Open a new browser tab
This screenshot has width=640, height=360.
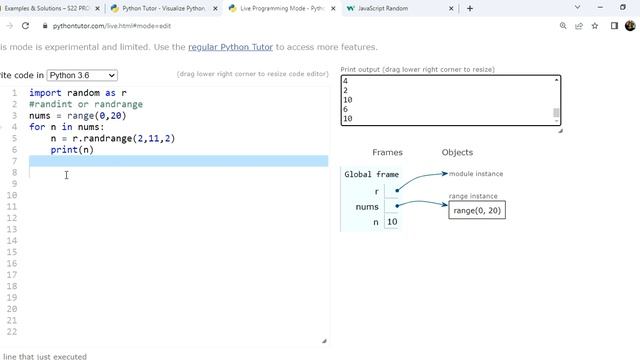pyautogui.click(x=470, y=8)
